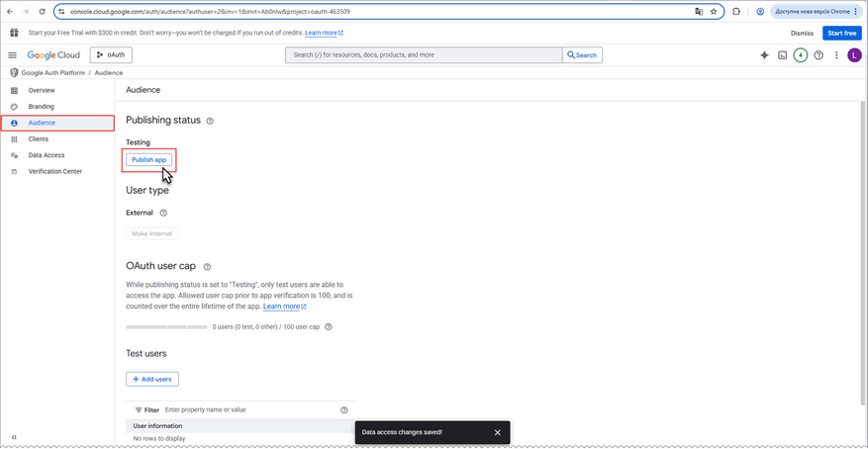The width and height of the screenshot is (868, 449).
Task: Close the Data access changes saved toast
Action: point(497,432)
